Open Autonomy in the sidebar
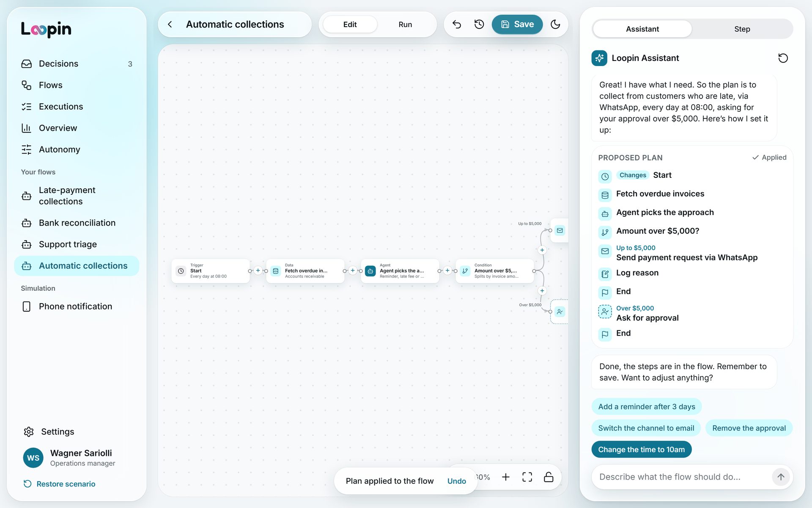812x508 pixels. point(77,149)
